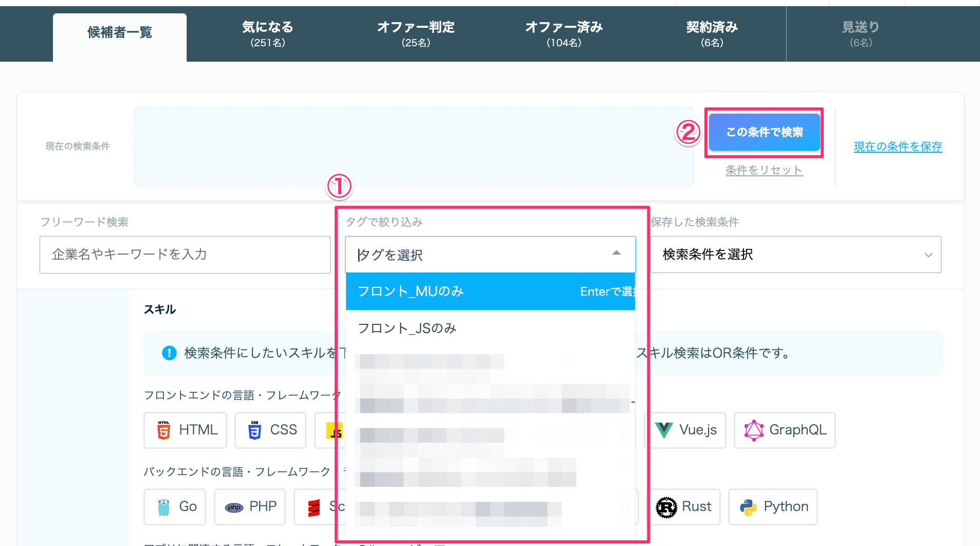
Task: Focus the フリーワード検索 keyword input
Action: coord(185,254)
